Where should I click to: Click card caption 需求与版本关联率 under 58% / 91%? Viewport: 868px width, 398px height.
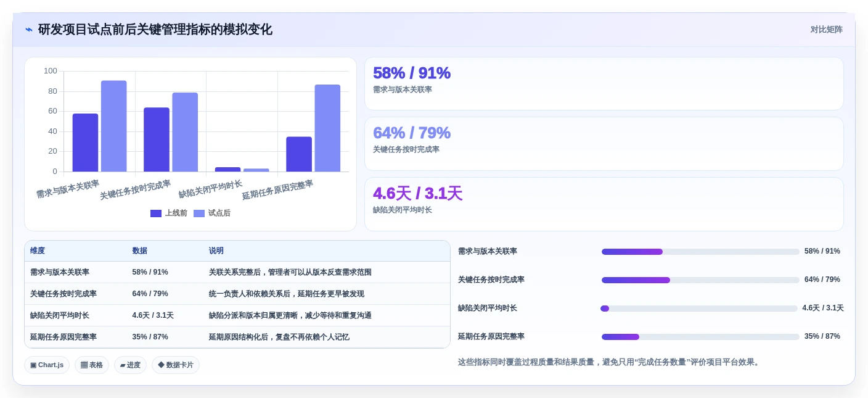[403, 89]
